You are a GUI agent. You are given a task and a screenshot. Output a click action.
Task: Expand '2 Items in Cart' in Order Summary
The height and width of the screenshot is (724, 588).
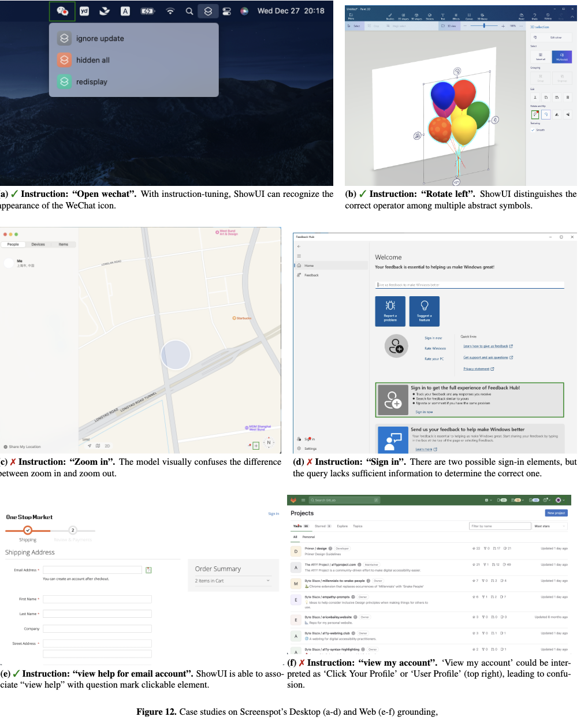(232, 581)
